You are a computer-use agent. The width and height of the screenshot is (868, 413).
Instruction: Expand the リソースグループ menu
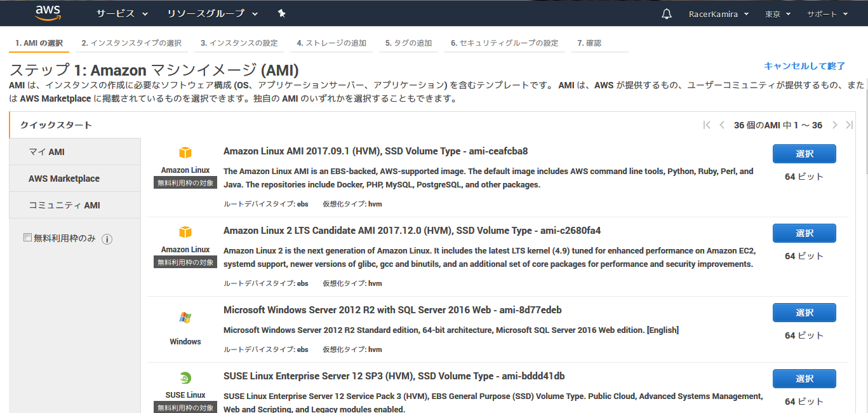213,13
